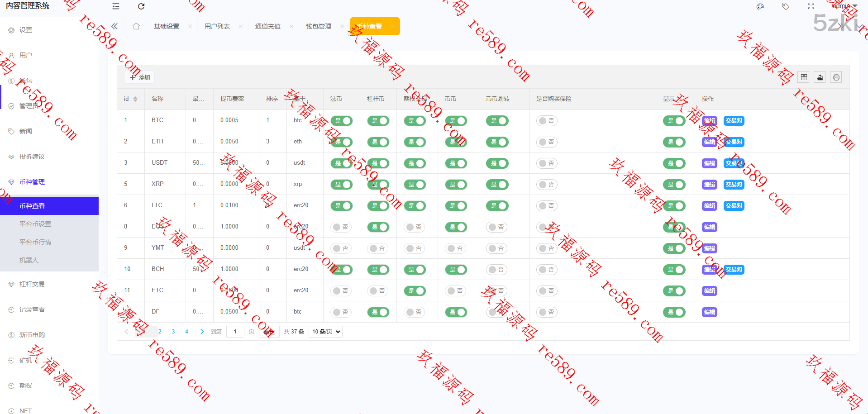Screen dimensions: 868x414
Task: Open column filter grid icon
Action: point(804,77)
